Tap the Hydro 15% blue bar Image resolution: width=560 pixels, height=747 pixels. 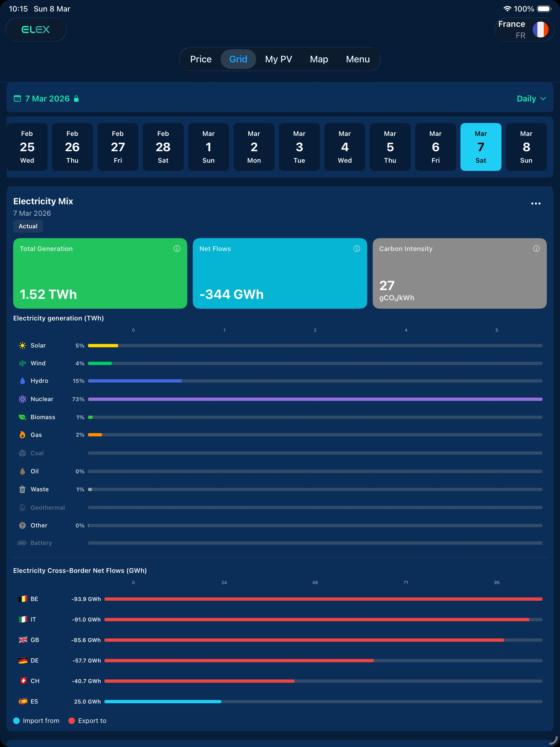pyautogui.click(x=135, y=381)
